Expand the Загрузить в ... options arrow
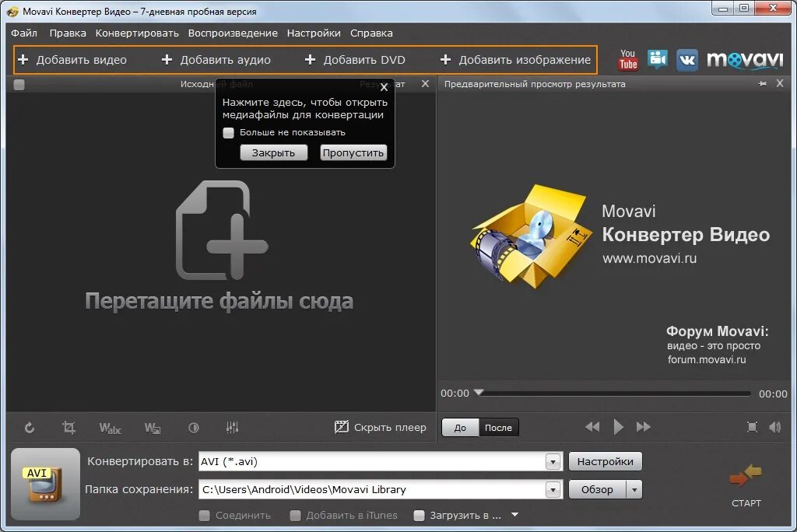Screen dimensions: 797x532 point(515,515)
